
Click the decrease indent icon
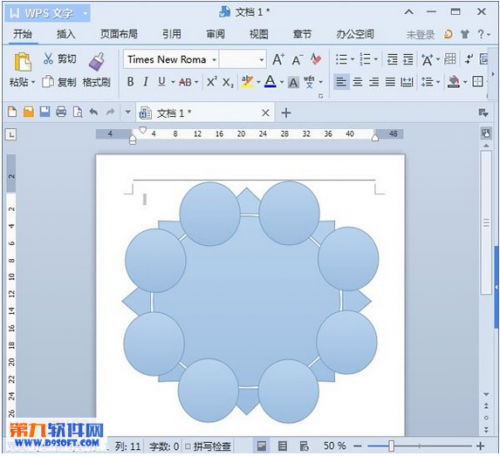(x=392, y=60)
